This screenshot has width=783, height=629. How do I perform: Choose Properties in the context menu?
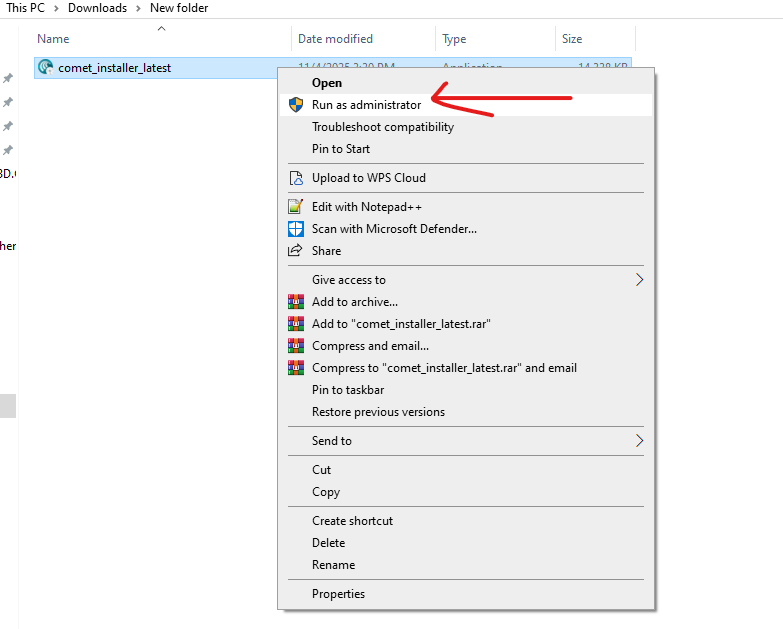(338, 594)
